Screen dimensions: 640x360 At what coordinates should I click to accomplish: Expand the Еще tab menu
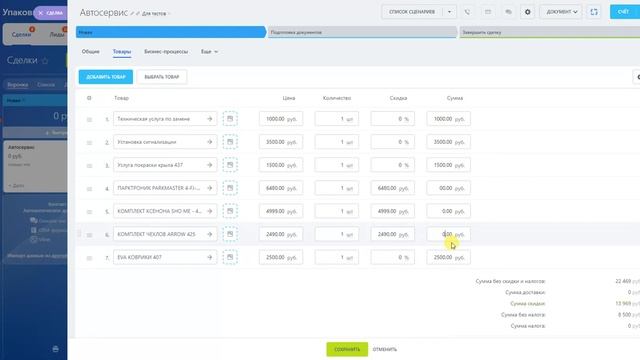[209, 52]
